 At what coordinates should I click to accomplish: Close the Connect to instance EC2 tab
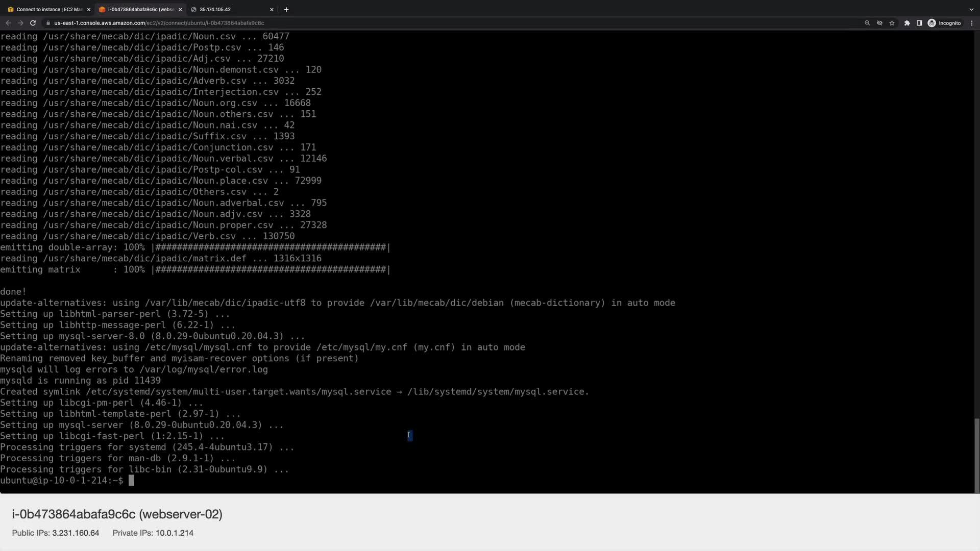[x=88, y=9]
